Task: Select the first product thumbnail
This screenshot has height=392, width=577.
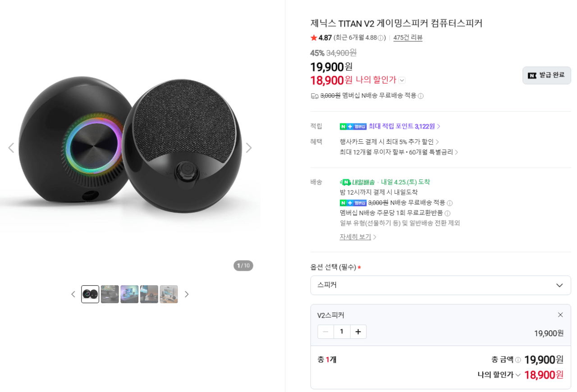Action: 90,294
